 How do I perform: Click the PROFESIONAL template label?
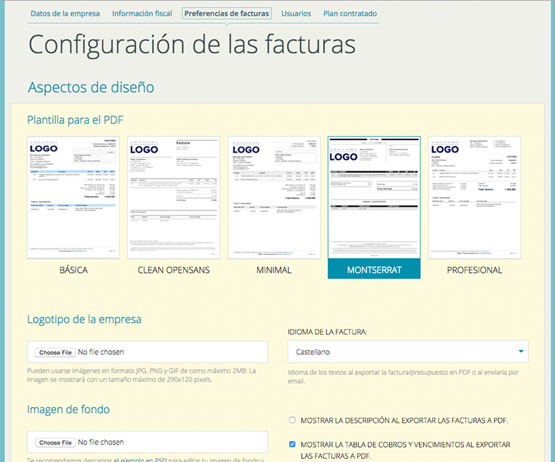click(474, 270)
